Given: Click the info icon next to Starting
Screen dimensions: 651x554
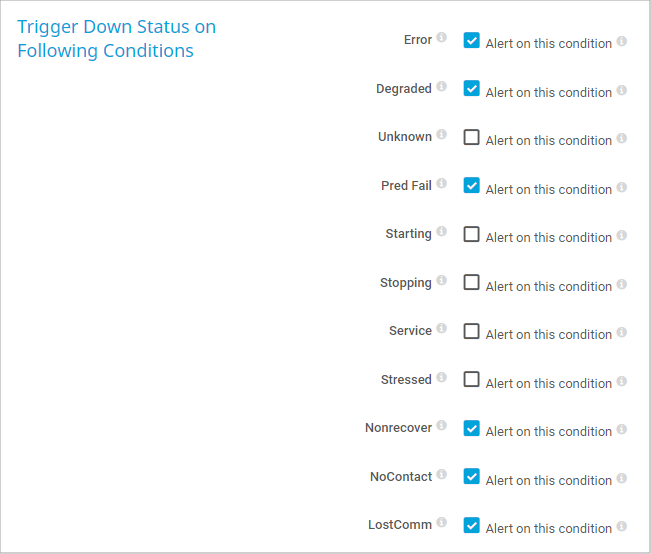Looking at the screenshot, I should tap(442, 233).
